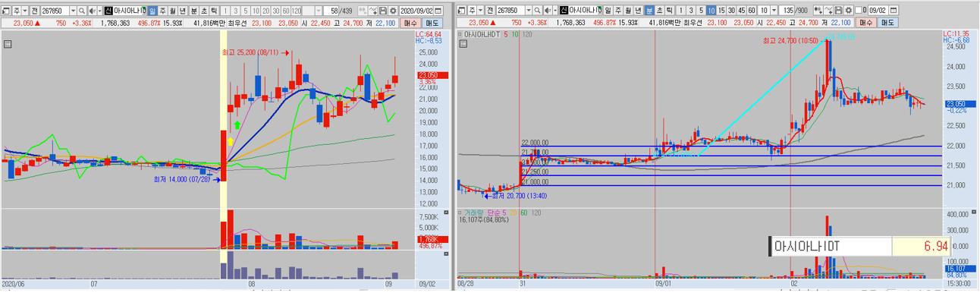
Task: Click the black badge before stock name, left chart
Action: [108, 11]
